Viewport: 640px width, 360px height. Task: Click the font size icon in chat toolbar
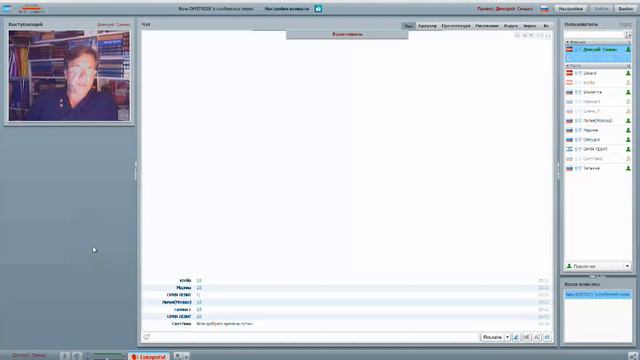[x=537, y=337]
